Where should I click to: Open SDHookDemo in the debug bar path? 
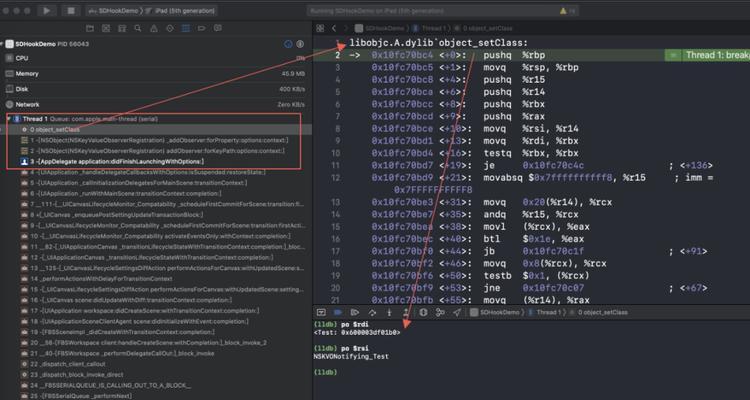[495, 312]
